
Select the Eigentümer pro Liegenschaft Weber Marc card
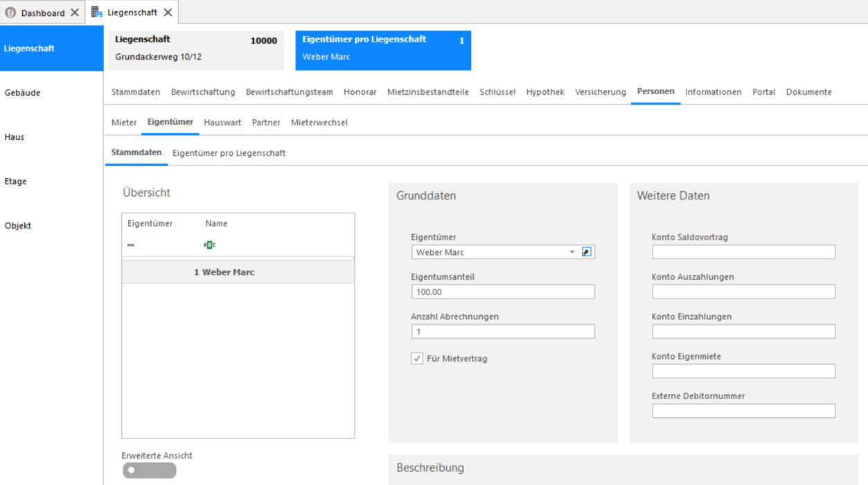(x=383, y=51)
